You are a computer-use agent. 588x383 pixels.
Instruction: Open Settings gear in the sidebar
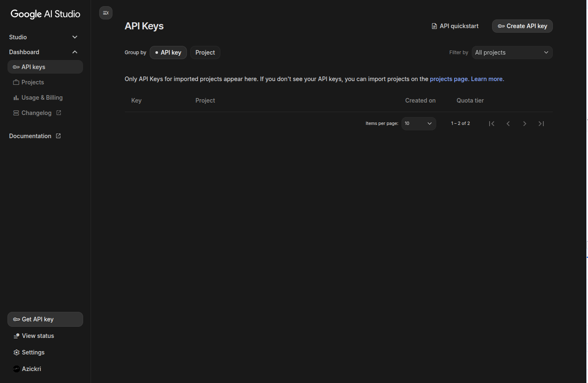coord(17,352)
